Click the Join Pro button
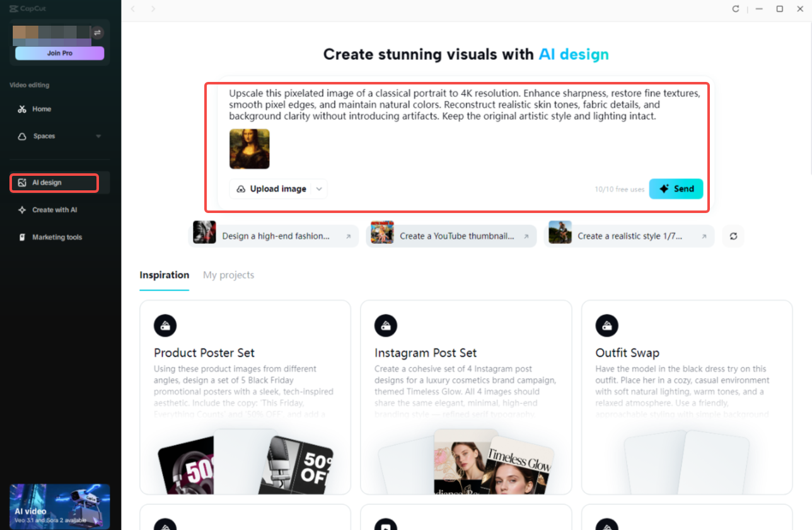The width and height of the screenshot is (812, 530). pos(60,53)
